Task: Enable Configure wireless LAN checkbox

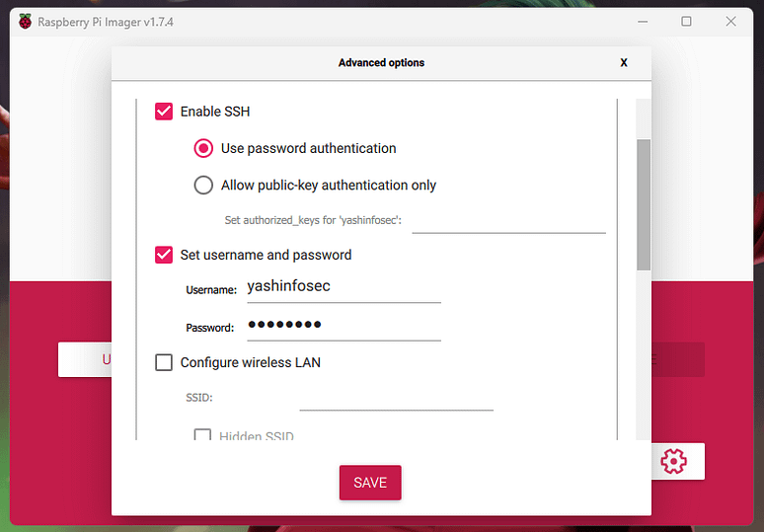Action: point(164,362)
